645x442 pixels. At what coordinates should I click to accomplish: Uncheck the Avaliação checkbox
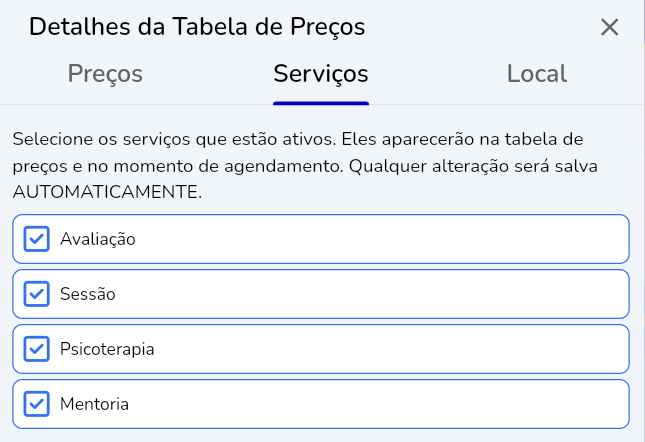[x=36, y=239]
